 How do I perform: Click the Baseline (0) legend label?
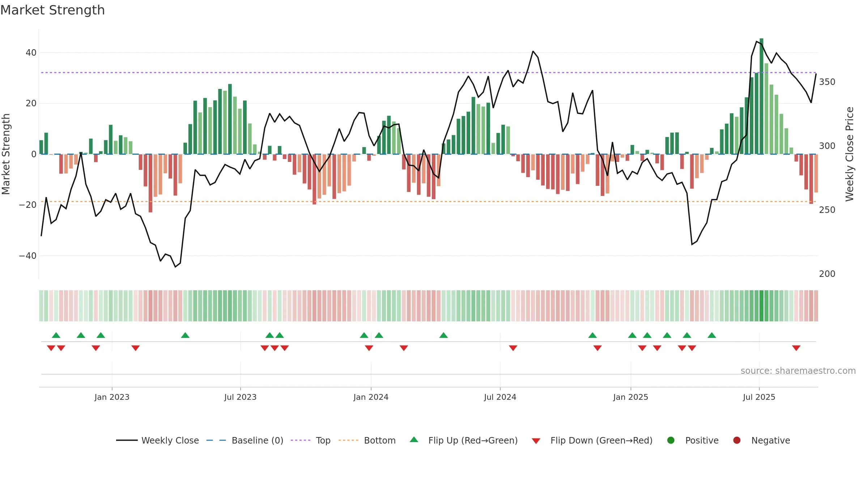(258, 440)
